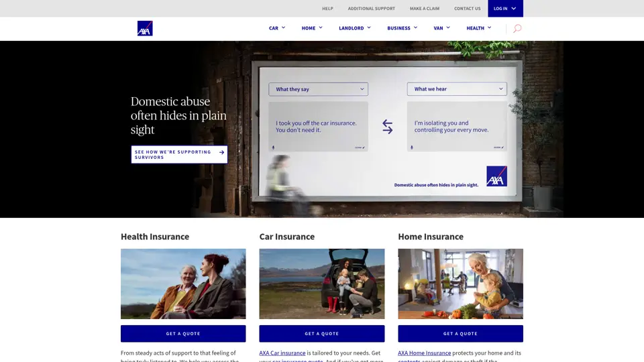Click arrow icon on supporting survivors button
Viewport: 644px width, 362px height.
tap(222, 152)
